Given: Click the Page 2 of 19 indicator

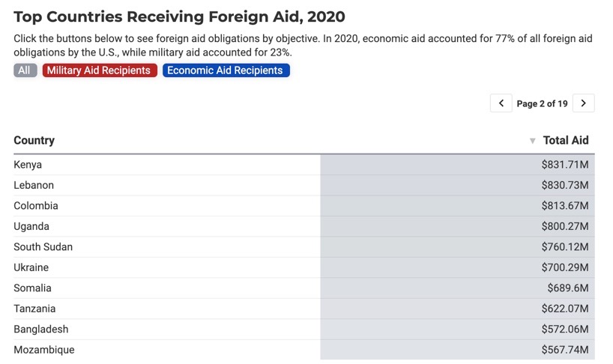Looking at the screenshot, I should tap(542, 103).
